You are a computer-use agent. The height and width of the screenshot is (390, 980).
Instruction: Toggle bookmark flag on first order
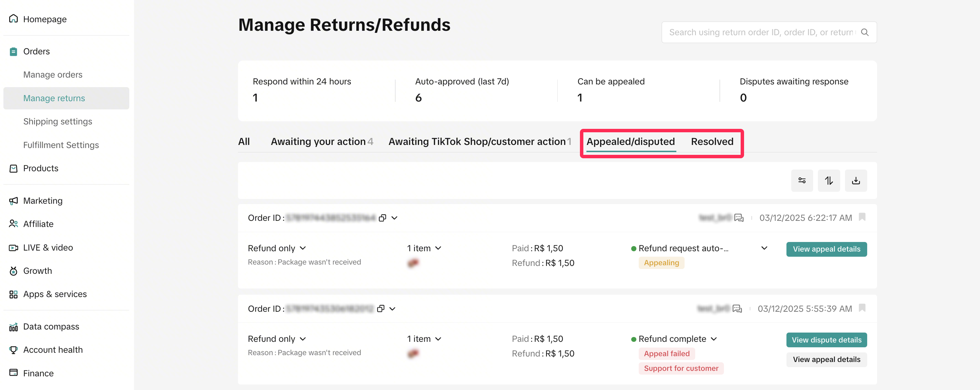coord(862,217)
